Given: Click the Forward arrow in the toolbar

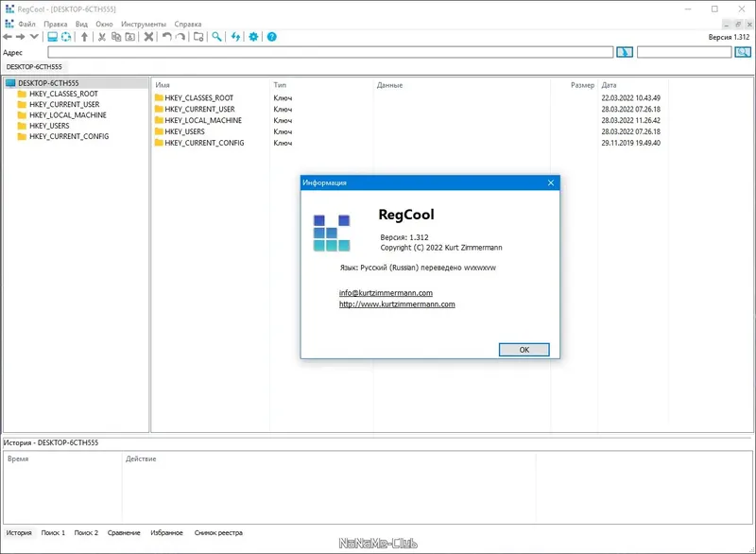Looking at the screenshot, I should coord(20,37).
